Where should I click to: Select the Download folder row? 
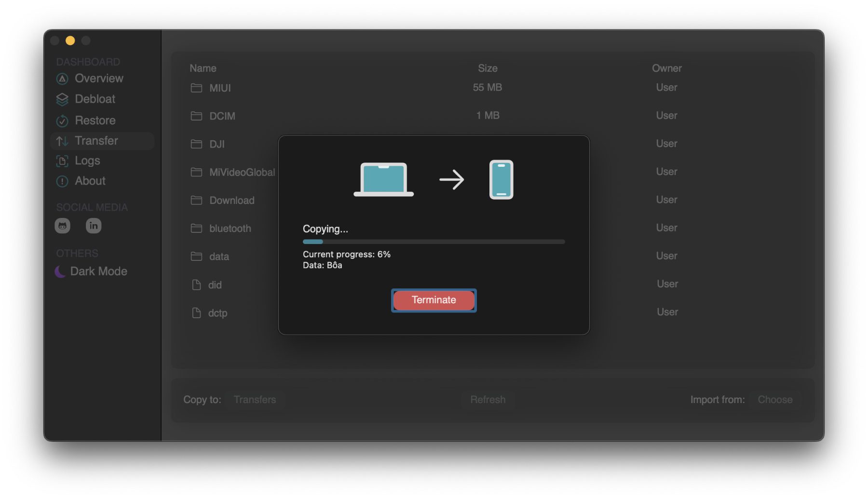click(231, 200)
